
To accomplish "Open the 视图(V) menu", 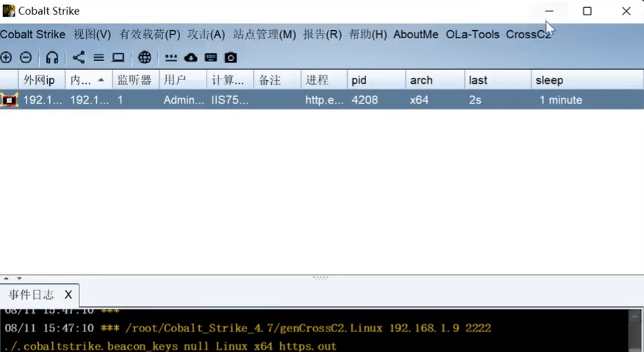I will (x=92, y=35).
